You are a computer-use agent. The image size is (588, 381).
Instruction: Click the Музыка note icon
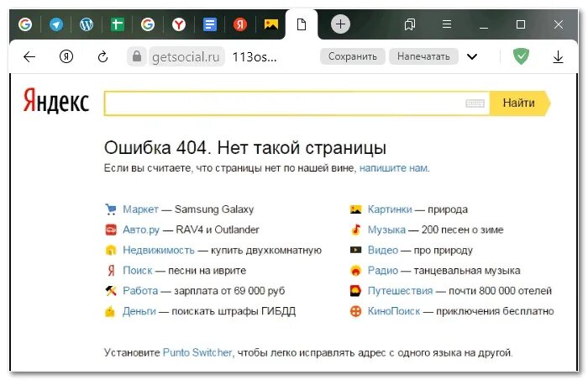(355, 230)
